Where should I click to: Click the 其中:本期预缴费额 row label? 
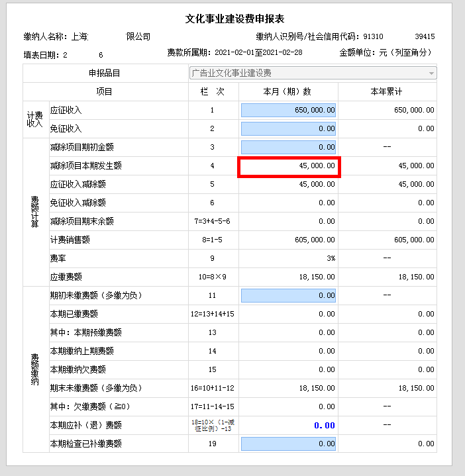(x=85, y=332)
